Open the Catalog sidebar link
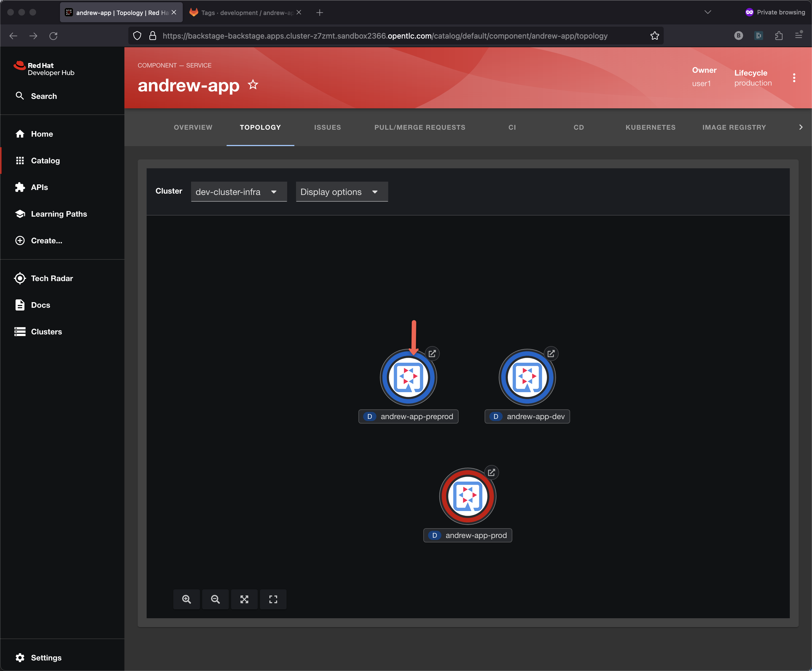The width and height of the screenshot is (812, 671). coord(45,161)
